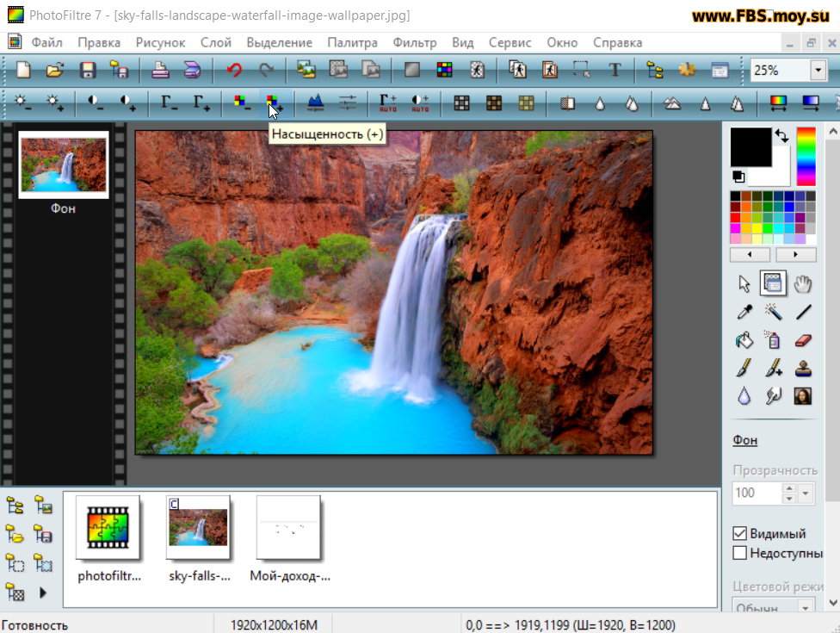Open the Правка menu

click(x=99, y=43)
